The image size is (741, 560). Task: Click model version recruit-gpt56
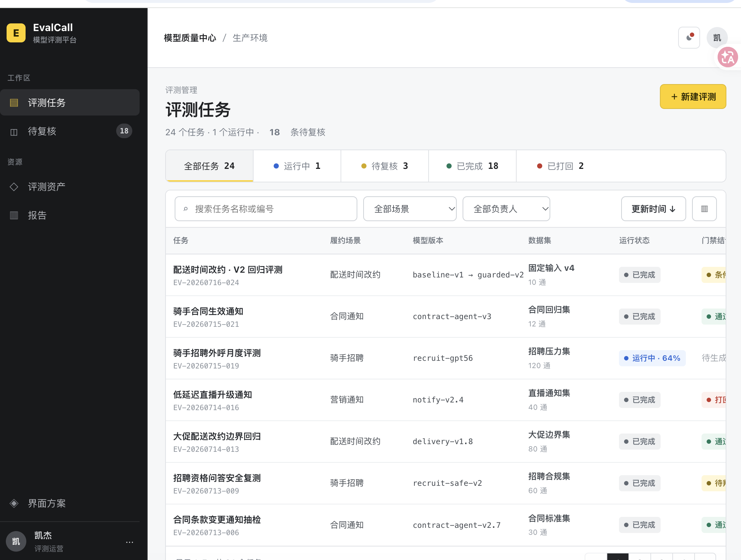pos(443,358)
